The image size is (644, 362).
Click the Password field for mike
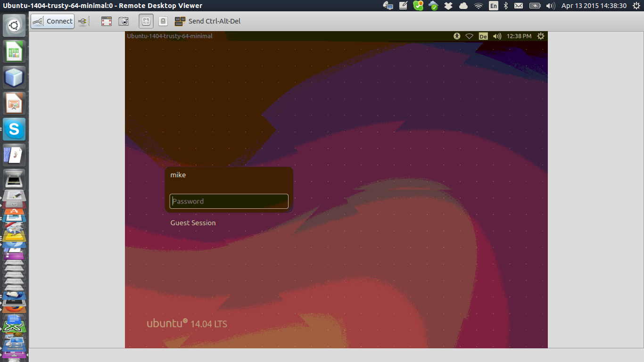coord(229,201)
